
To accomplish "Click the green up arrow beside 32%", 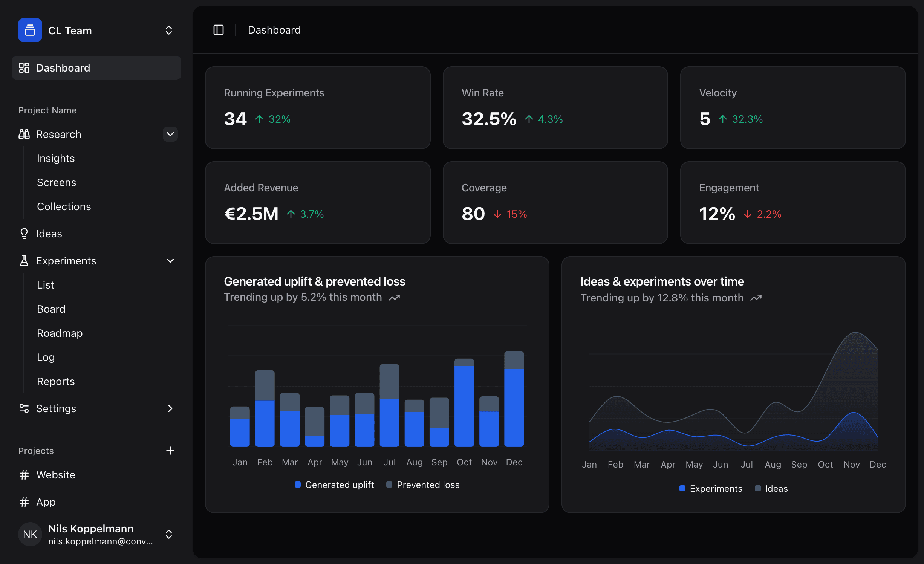I will pos(259,119).
